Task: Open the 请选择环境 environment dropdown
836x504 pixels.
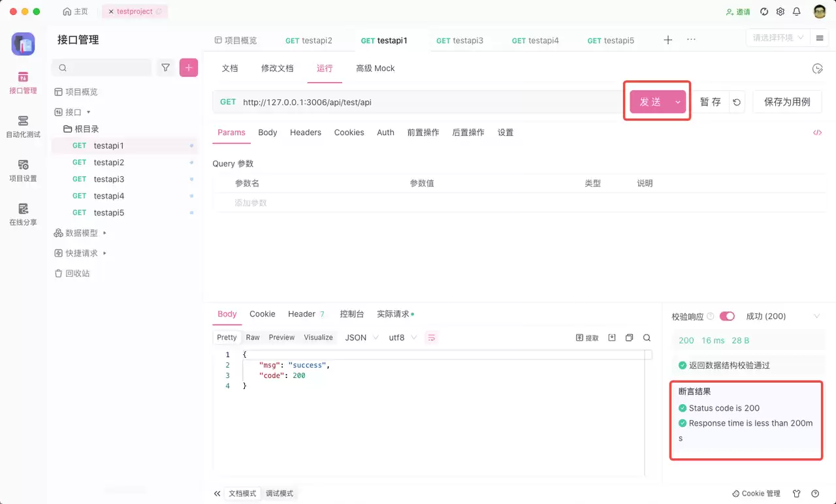Action: click(778, 38)
